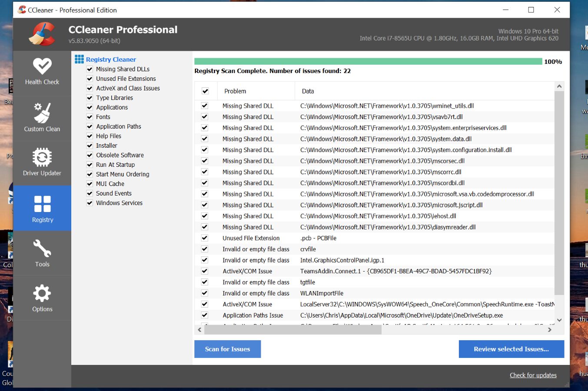This screenshot has width=588, height=391.
Task: Select the vsavb7rt.dll data row
Action: (x=381, y=117)
